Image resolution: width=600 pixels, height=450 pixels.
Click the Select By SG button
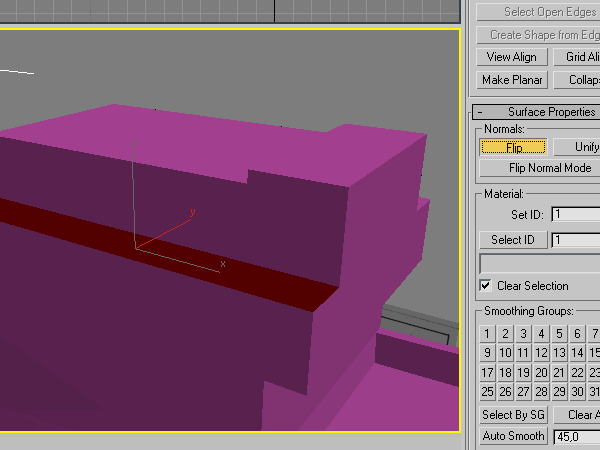pos(513,415)
